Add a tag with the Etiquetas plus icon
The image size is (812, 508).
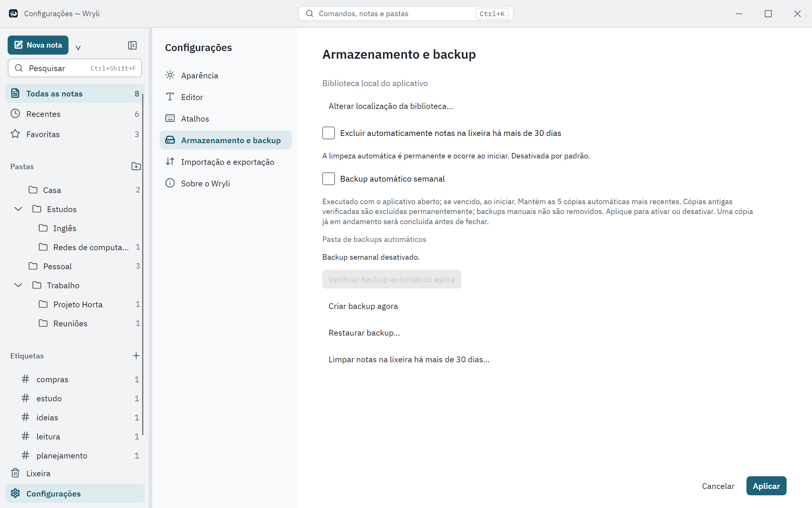[136, 356]
